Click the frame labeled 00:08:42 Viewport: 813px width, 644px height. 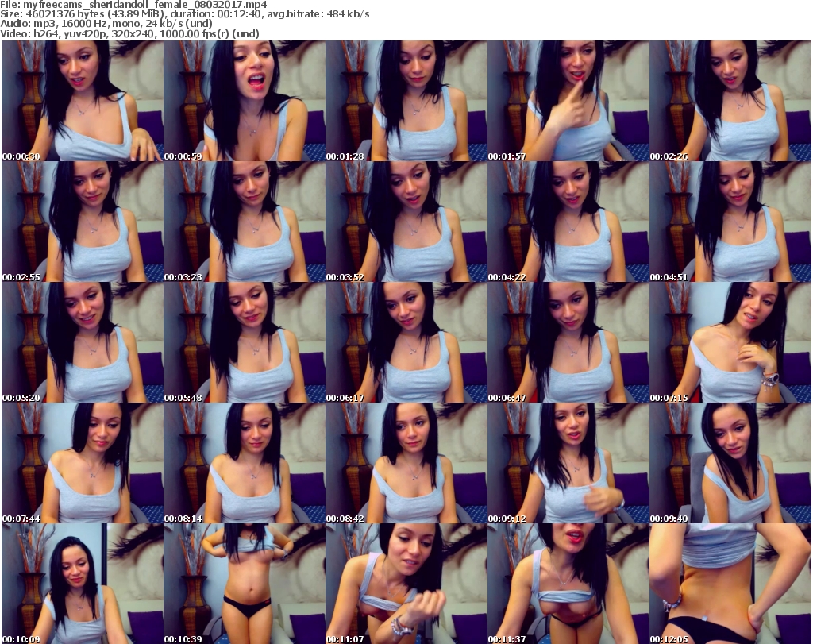(406, 463)
